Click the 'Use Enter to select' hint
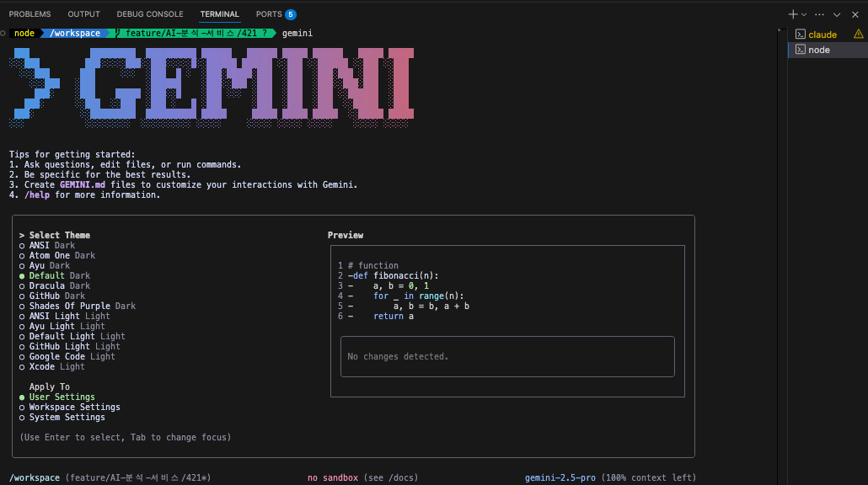The image size is (868, 485). (x=125, y=438)
